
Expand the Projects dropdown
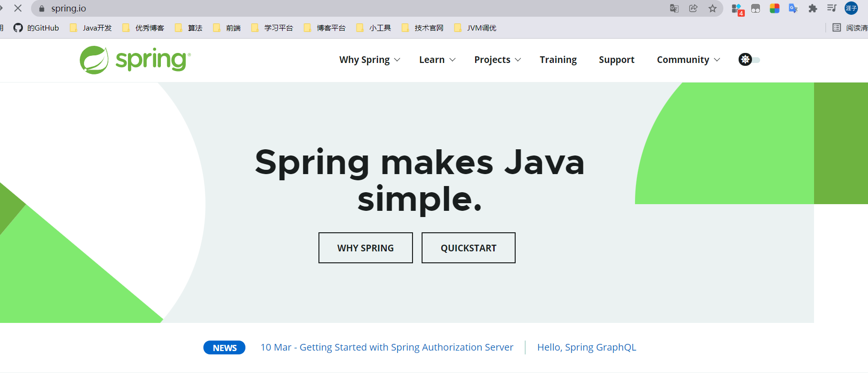coord(498,60)
